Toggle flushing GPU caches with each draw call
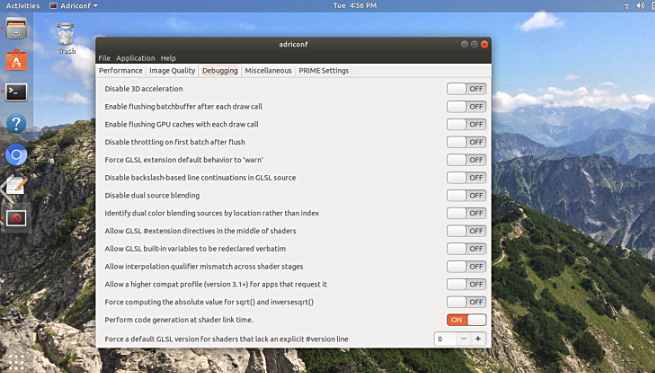Viewport: 655px width, 373px height. [466, 124]
